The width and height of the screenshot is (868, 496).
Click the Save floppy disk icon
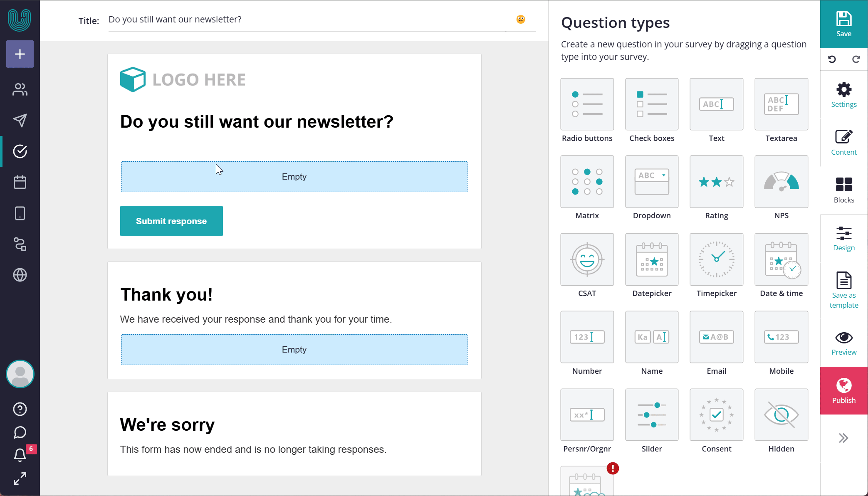843,19
